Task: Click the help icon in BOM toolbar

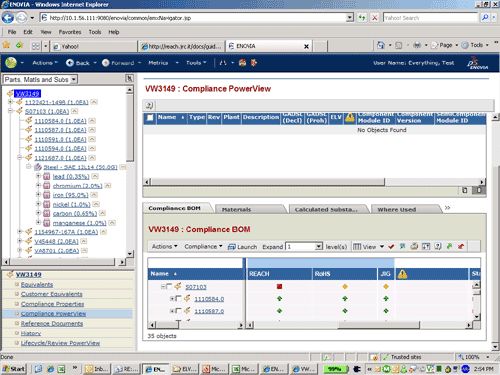Action: (x=438, y=247)
